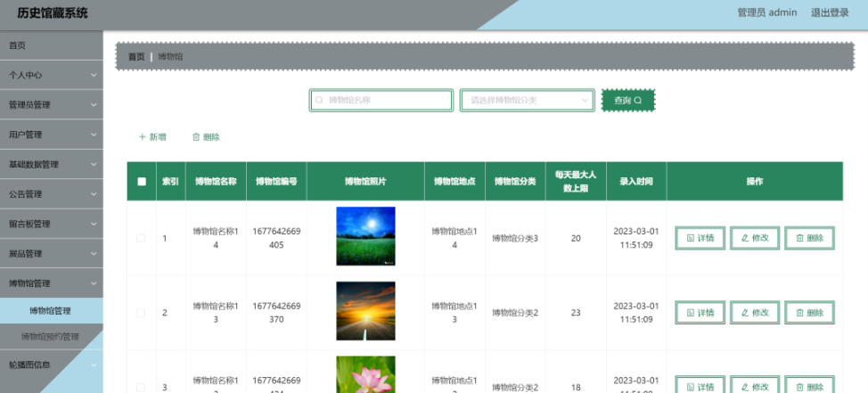Expand the 个人中心 sidebar menu
868x393 pixels.
[x=52, y=75]
